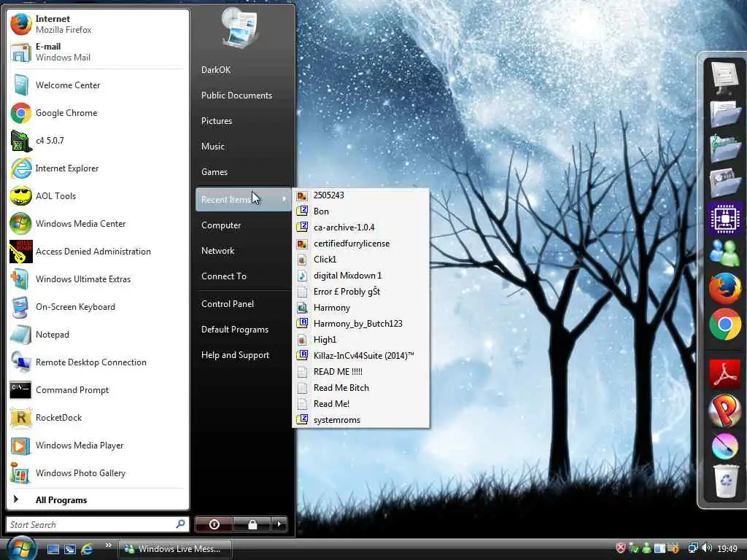Image resolution: width=747 pixels, height=560 pixels.
Task: Open Notepad
Action: (98, 334)
